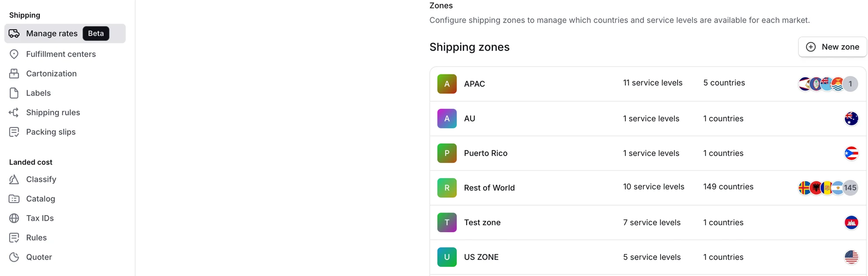Viewport: 868px width, 276px height.
Task: Open Cartonization via its box icon
Action: click(x=13, y=73)
